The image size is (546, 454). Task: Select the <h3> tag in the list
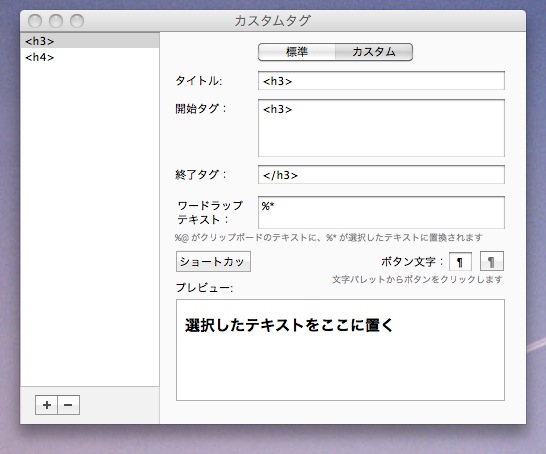click(x=90, y=41)
